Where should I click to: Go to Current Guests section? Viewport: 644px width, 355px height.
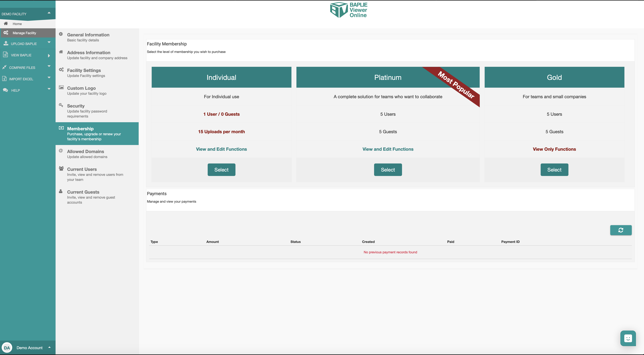tap(83, 192)
